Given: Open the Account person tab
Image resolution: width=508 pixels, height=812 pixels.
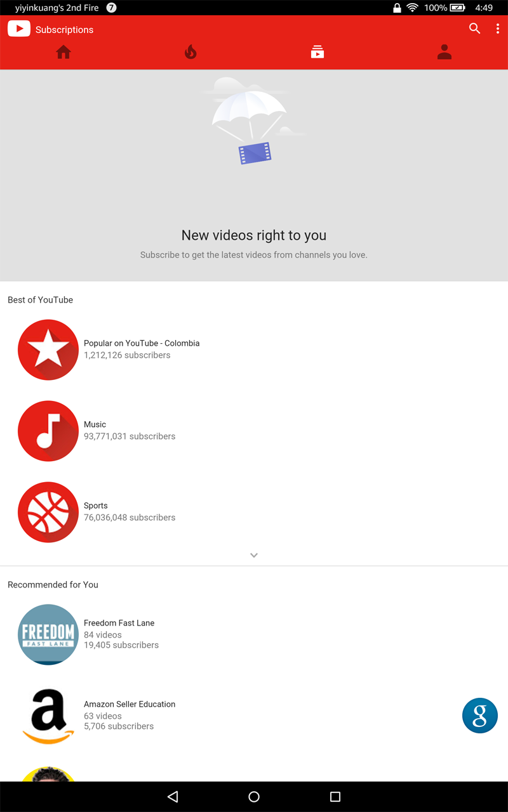Looking at the screenshot, I should click(444, 52).
